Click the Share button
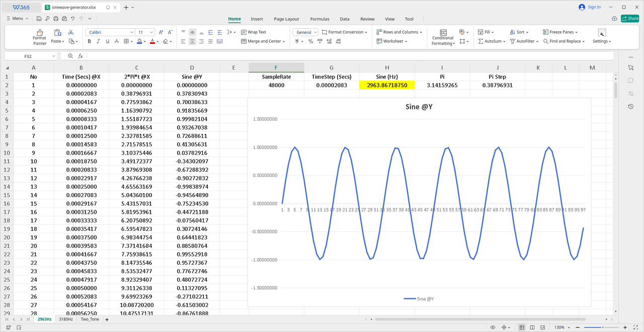644x332 pixels. pyautogui.click(x=629, y=18)
